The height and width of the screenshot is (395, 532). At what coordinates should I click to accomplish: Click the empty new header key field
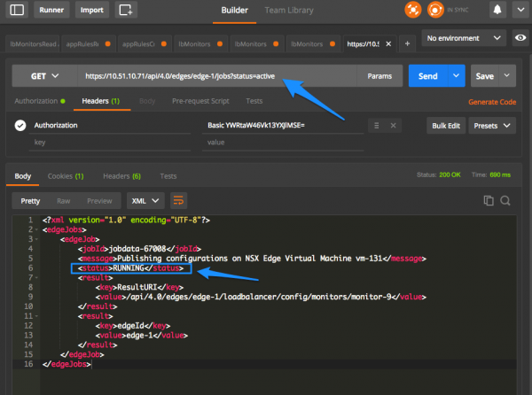(x=110, y=143)
